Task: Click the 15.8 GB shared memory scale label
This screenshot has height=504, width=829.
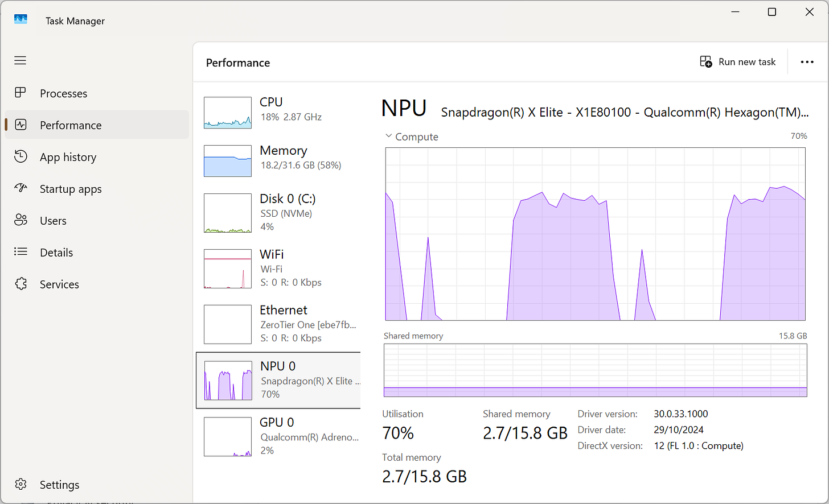Action: tap(793, 336)
